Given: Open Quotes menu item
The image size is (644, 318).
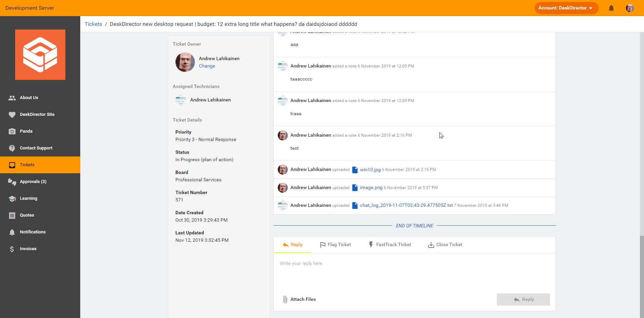Looking at the screenshot, I should (x=40, y=215).
